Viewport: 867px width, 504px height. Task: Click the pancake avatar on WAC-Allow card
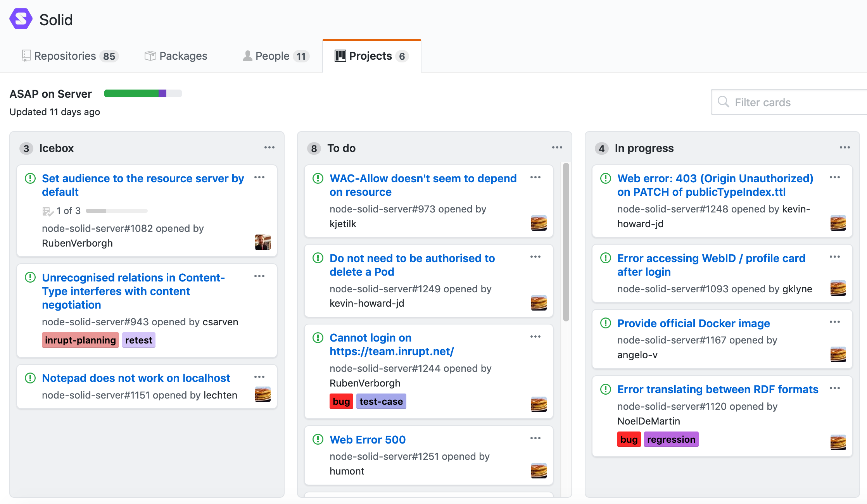tap(539, 223)
